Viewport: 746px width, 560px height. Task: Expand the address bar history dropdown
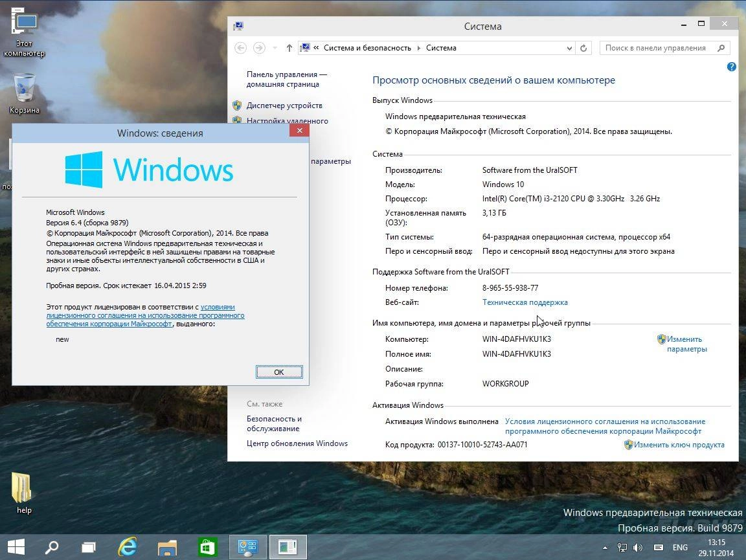coord(569,48)
